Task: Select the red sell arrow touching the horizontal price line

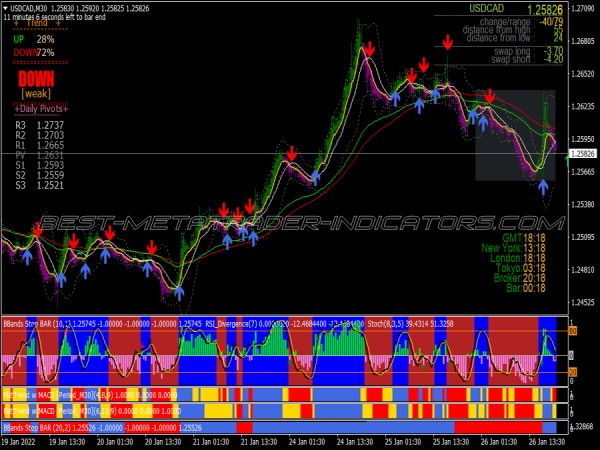Action: (292, 153)
